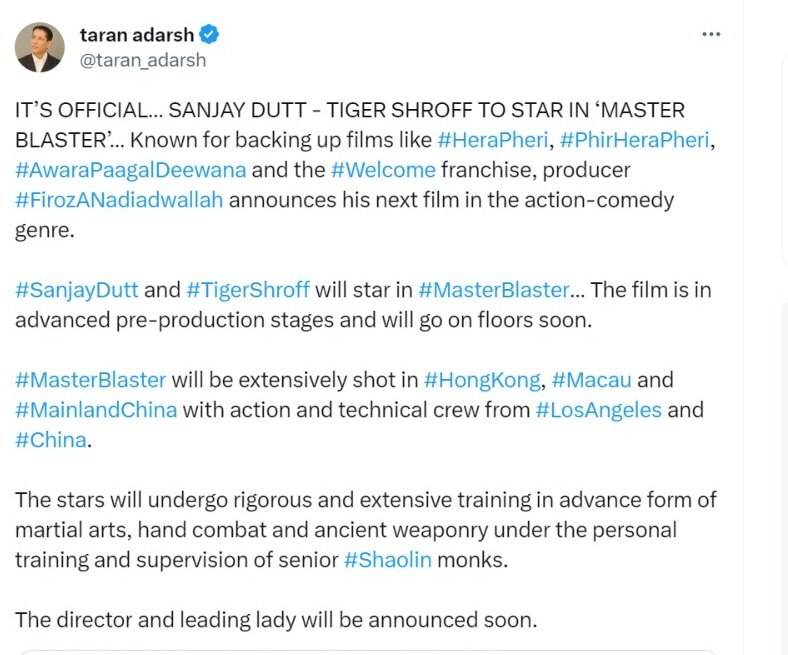Open taran adarsh's profile picture
The height and width of the screenshot is (655, 788).
(x=40, y=47)
